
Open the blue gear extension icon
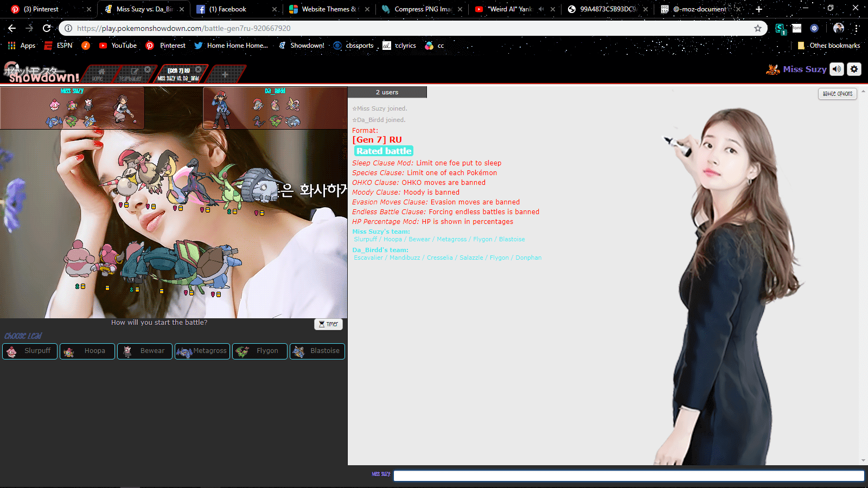(814, 28)
